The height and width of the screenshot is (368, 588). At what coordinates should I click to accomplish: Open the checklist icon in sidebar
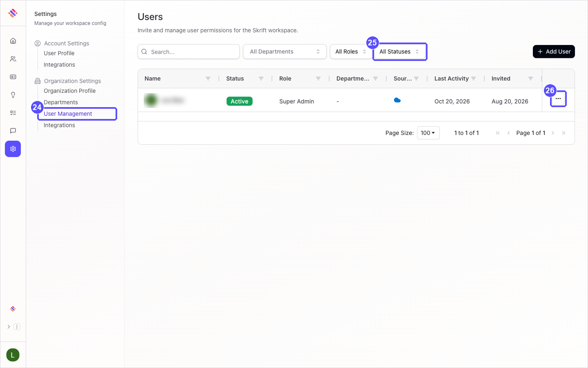pyautogui.click(x=13, y=113)
